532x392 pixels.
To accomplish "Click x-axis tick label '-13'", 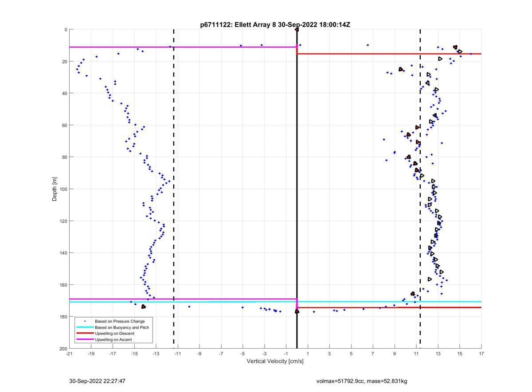I will click(156, 353).
